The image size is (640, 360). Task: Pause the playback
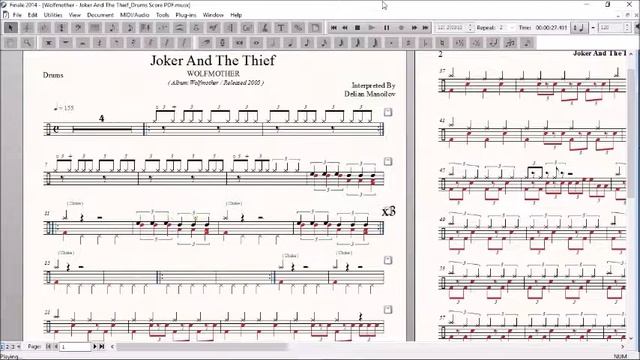pos(387,28)
